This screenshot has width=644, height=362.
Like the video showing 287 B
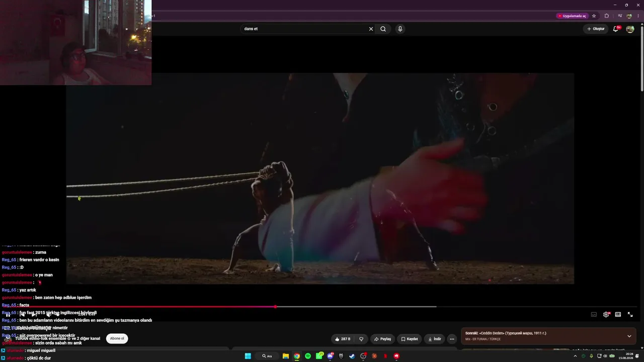click(342, 339)
